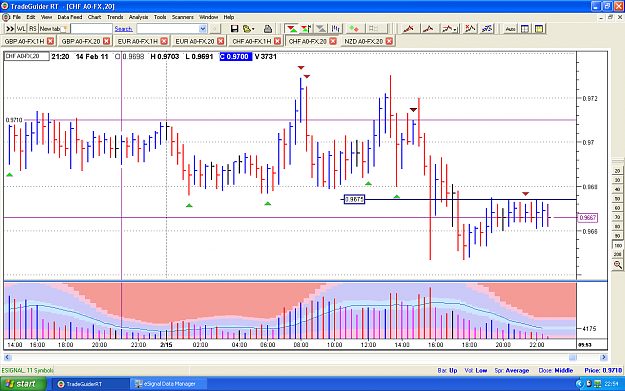Click the symbol entry field
Screen dimensions: 625x391
(91, 29)
